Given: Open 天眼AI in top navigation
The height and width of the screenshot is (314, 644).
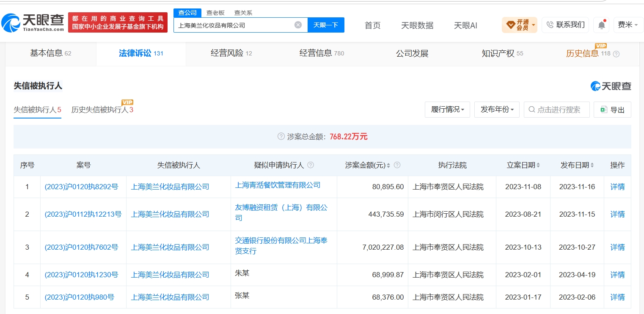Looking at the screenshot, I should coord(465,25).
